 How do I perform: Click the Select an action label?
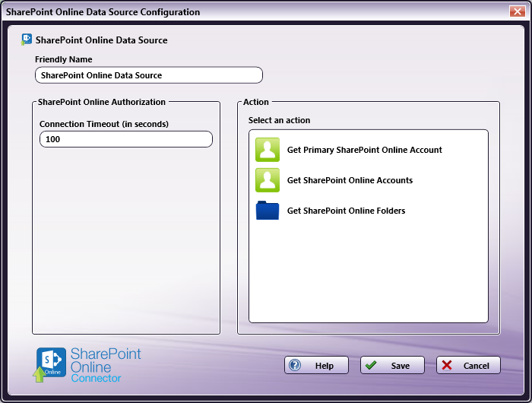pyautogui.click(x=279, y=120)
